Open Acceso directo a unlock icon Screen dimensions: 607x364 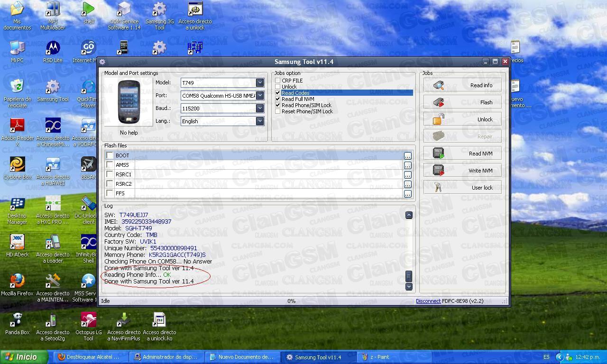(x=195, y=16)
